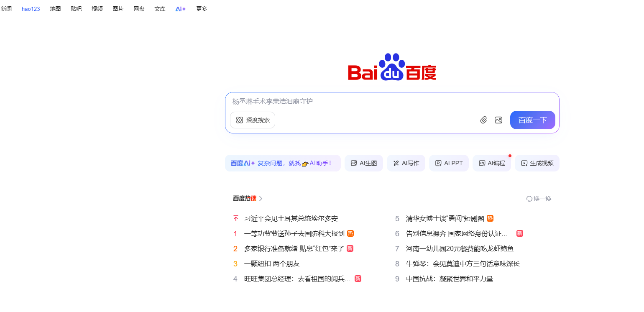
Task: Click the Baidu logo
Action: click(392, 67)
